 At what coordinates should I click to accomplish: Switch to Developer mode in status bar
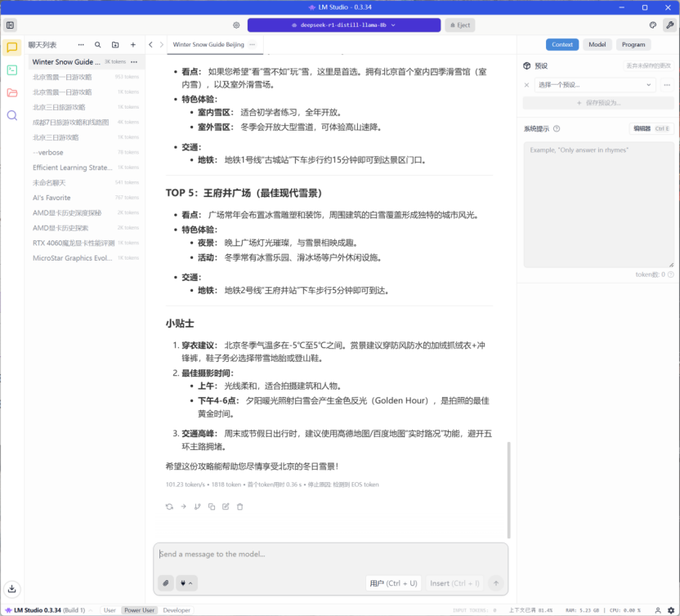pos(177,610)
